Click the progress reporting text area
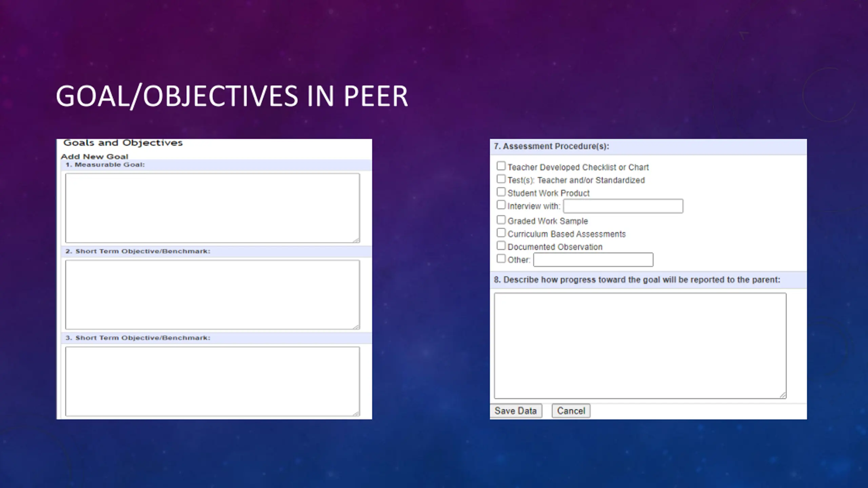868x488 pixels. (640, 346)
